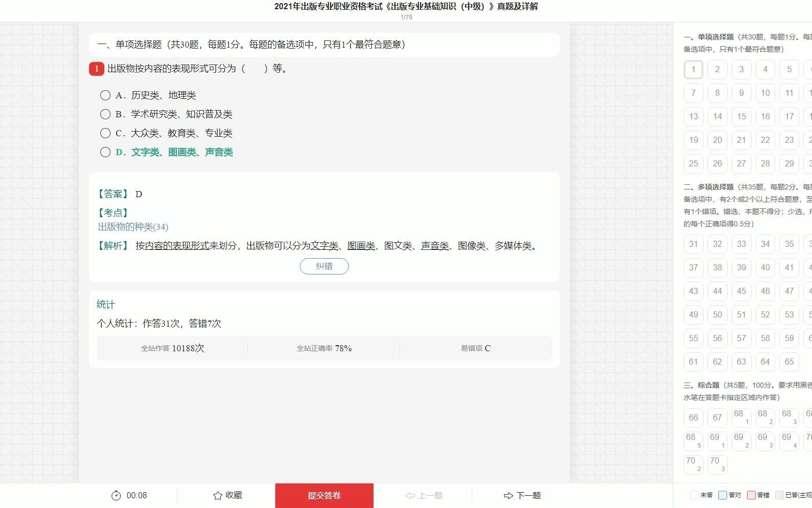Jump to question 53 in answer sheet

pyautogui.click(x=789, y=315)
